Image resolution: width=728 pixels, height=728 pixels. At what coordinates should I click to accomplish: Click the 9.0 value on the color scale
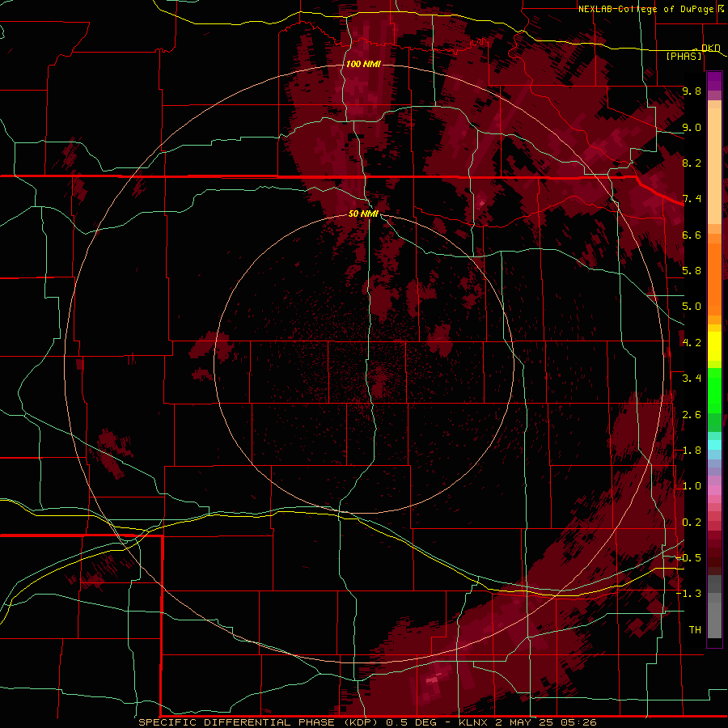(692, 127)
